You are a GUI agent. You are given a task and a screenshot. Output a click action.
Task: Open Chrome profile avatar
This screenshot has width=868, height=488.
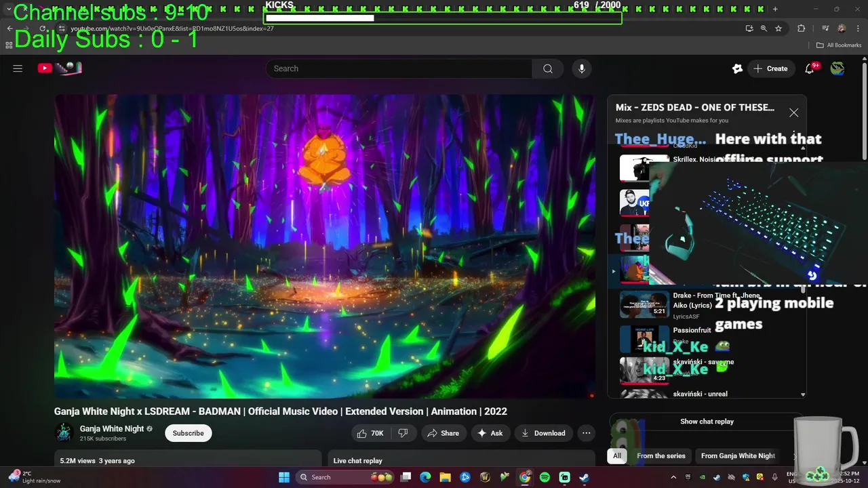click(x=842, y=28)
